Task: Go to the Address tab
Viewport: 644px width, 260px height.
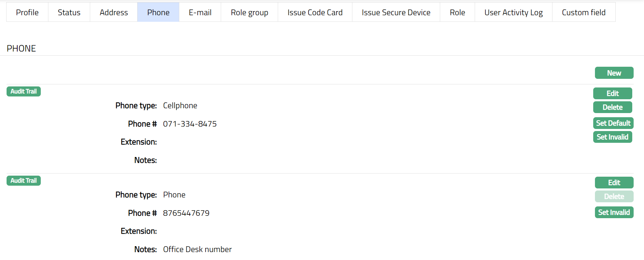Action: (114, 12)
